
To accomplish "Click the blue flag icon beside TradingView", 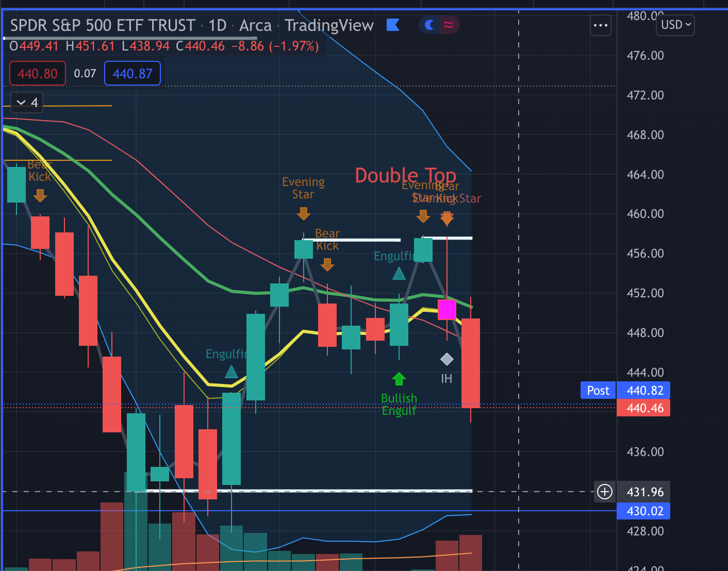I will click(393, 25).
